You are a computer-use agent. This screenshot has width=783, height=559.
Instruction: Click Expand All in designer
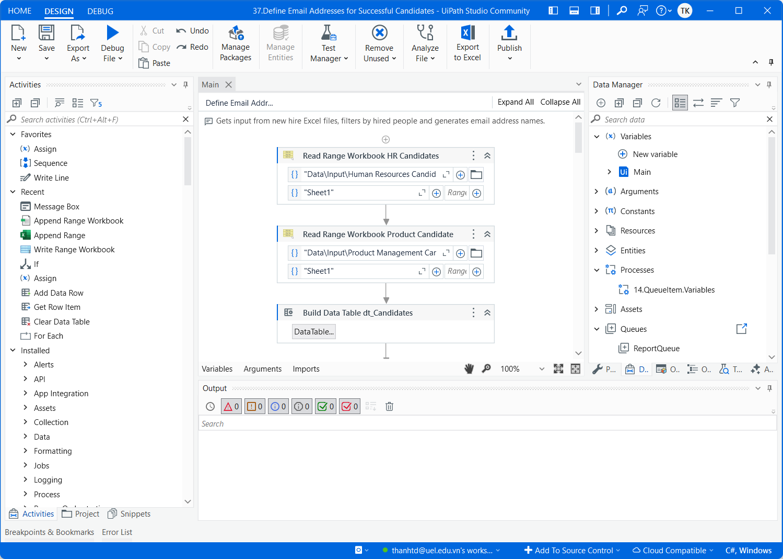point(515,102)
